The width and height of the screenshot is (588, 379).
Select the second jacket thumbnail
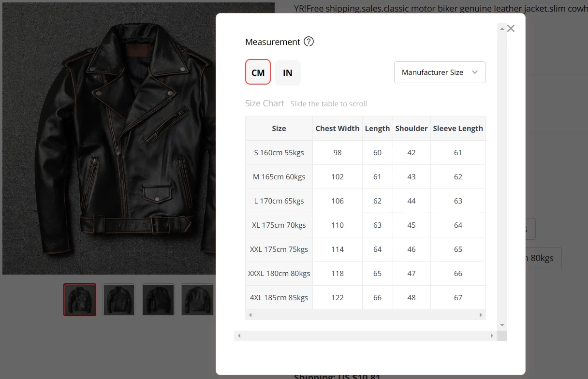[119, 300]
